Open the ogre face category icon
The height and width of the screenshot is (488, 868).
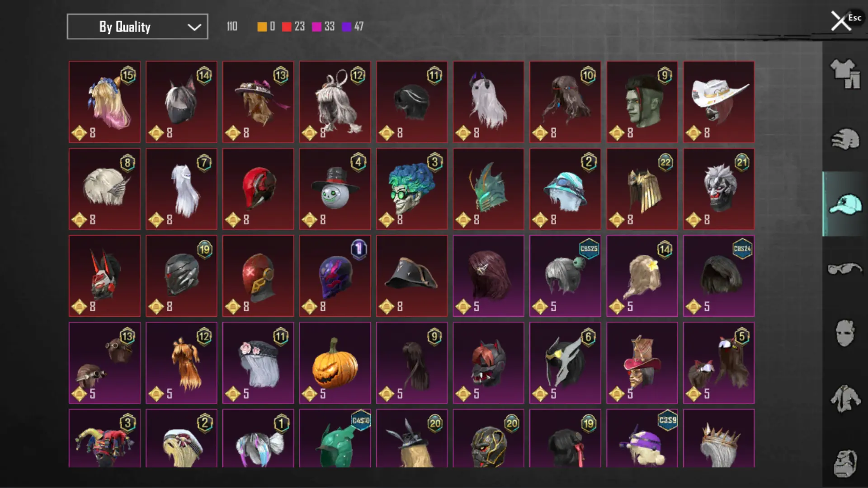[x=844, y=463]
